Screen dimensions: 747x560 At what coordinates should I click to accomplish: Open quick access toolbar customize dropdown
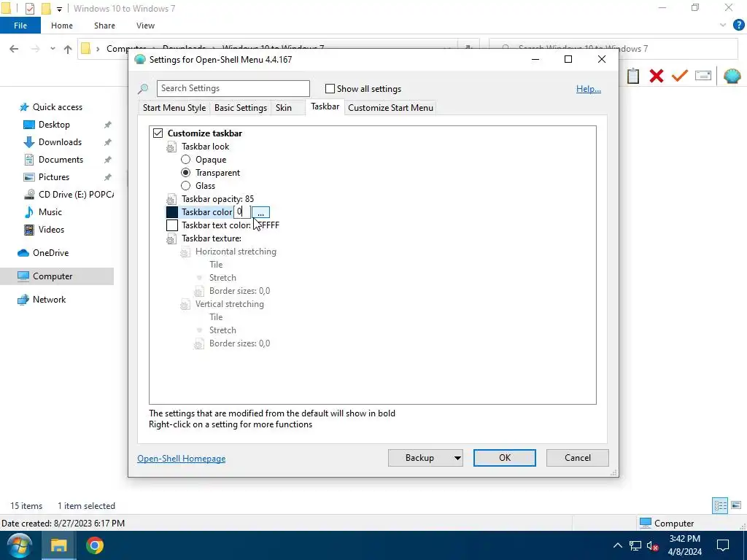59,9
